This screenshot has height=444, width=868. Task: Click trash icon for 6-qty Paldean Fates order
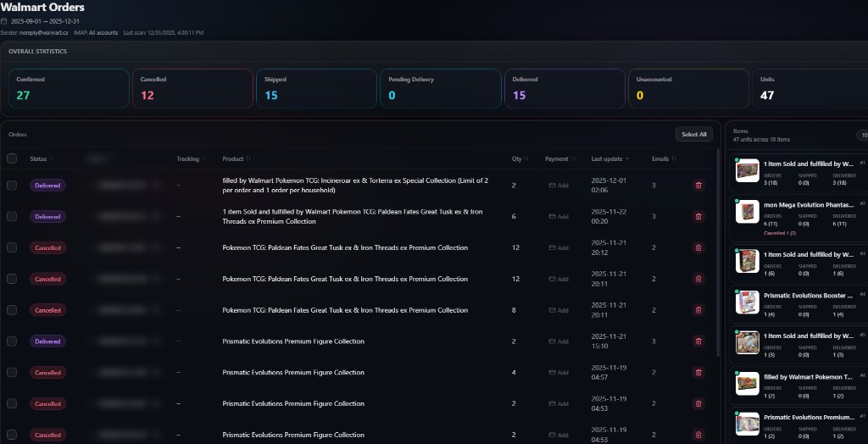698,216
